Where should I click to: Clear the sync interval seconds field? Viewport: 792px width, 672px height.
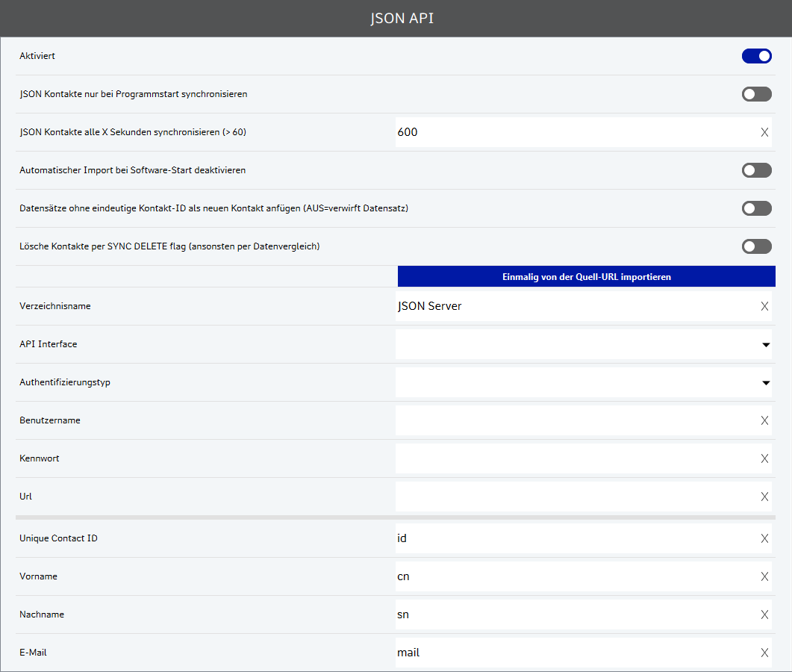click(x=764, y=132)
